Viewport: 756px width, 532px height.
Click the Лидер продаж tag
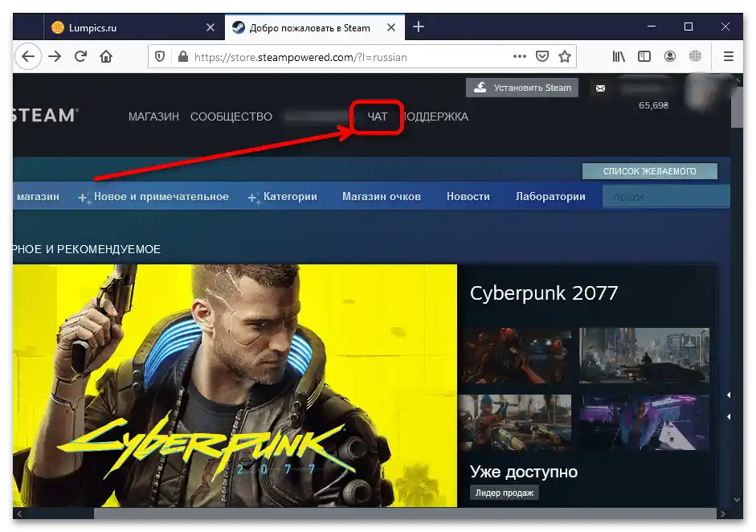coord(505,493)
